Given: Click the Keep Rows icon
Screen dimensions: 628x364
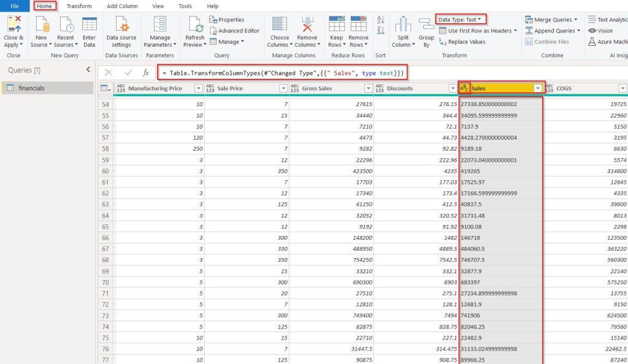Looking at the screenshot, I should tap(337, 24).
